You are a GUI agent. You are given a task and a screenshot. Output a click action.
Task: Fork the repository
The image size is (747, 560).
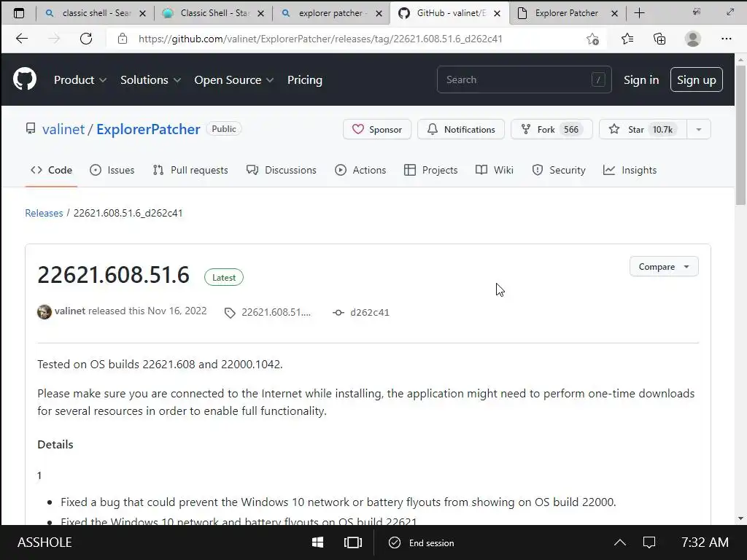[x=551, y=129]
